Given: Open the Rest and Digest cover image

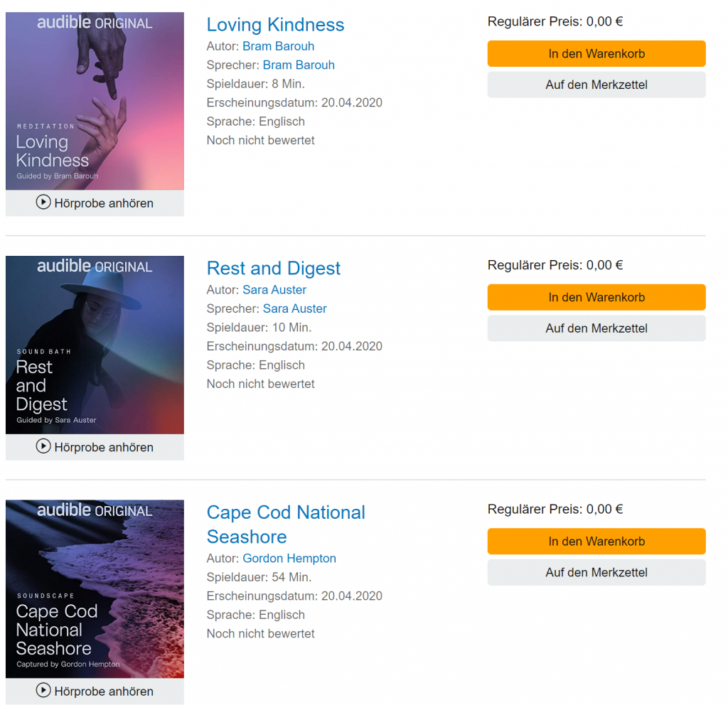Looking at the screenshot, I should [95, 345].
